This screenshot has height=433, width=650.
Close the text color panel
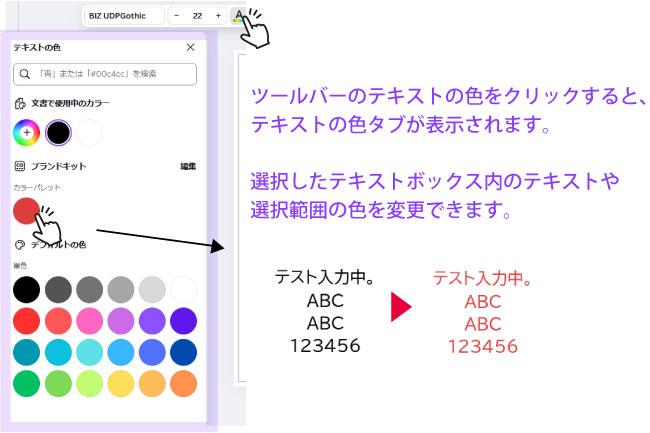click(191, 47)
